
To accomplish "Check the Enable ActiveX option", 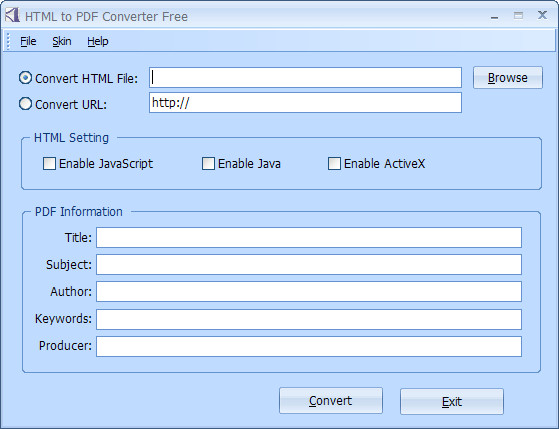I will tap(334, 164).
